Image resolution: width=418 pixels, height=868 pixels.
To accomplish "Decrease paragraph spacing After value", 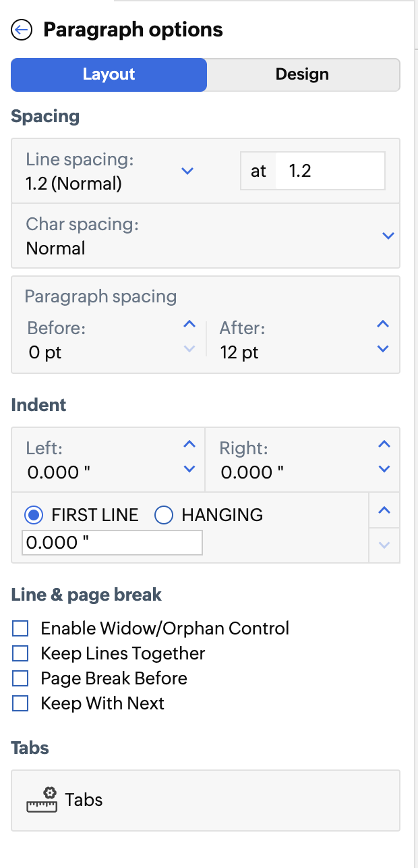I will tap(383, 349).
